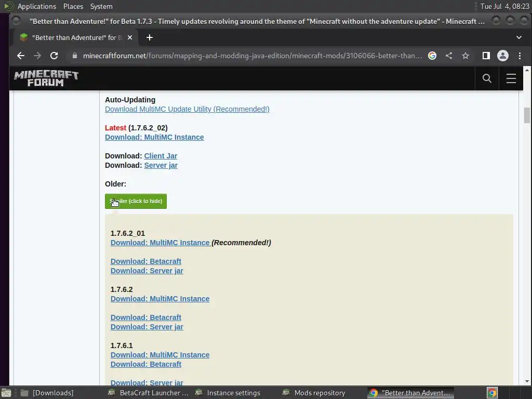Download MultiMC Instance for version 1.7.6.1
The image size is (532, 399).
coord(160,354)
